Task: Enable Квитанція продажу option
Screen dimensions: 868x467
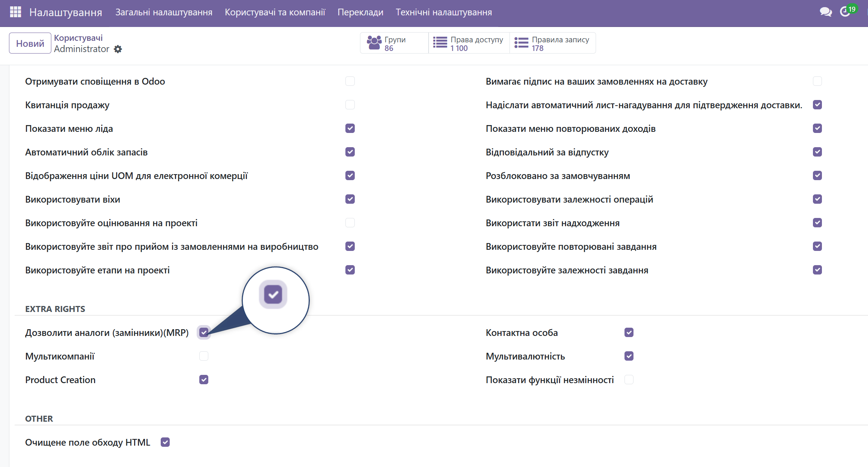Action: tap(350, 105)
